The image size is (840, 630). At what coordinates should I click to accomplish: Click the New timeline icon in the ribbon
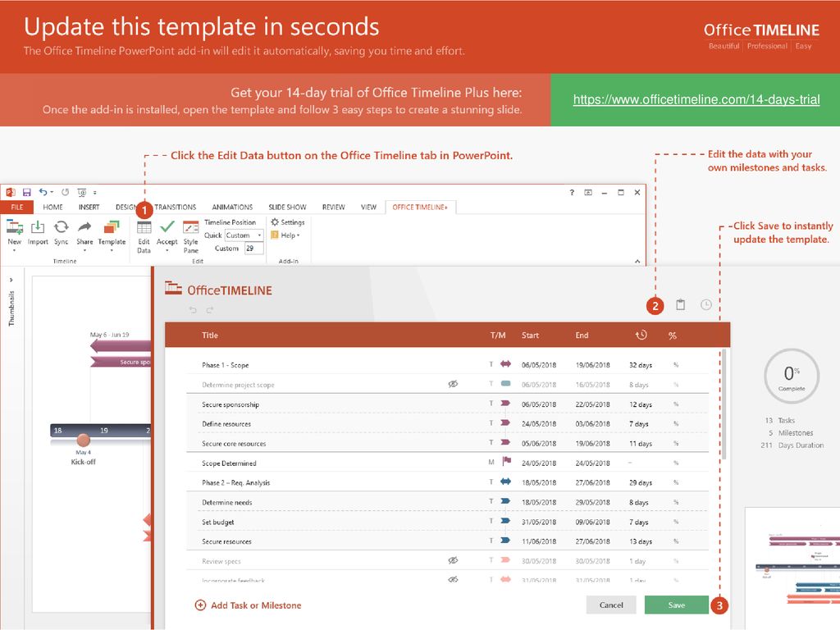[x=15, y=227]
